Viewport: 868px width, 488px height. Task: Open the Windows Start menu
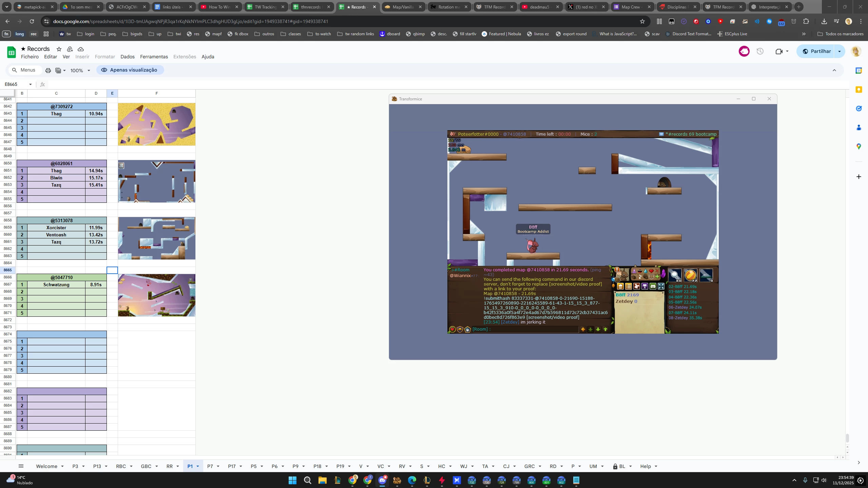292,480
